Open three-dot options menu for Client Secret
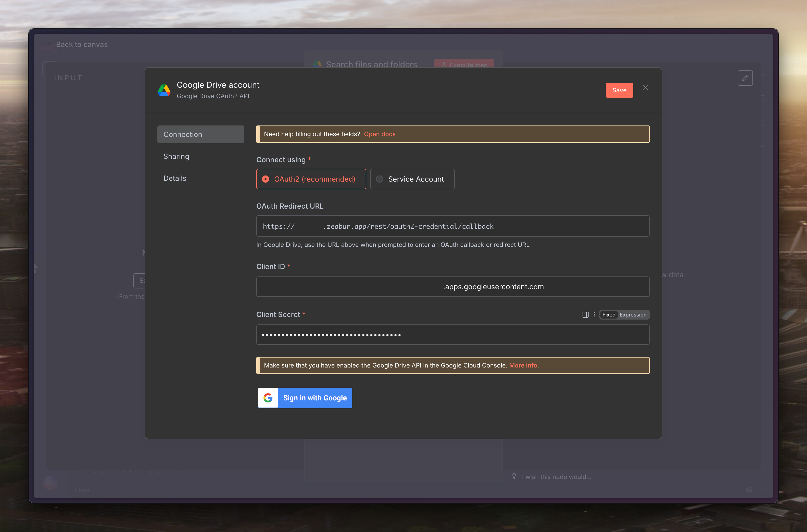 point(594,314)
